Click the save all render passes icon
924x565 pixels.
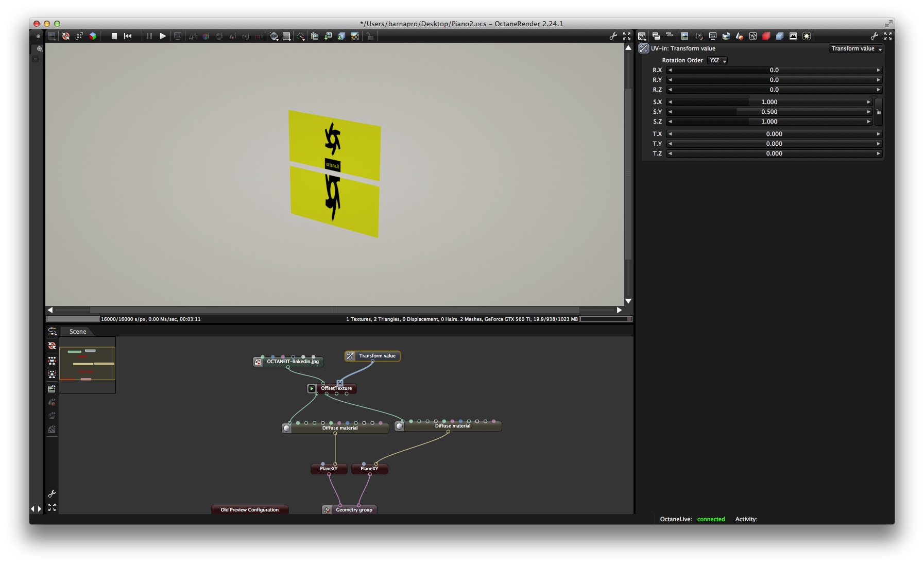tap(341, 36)
